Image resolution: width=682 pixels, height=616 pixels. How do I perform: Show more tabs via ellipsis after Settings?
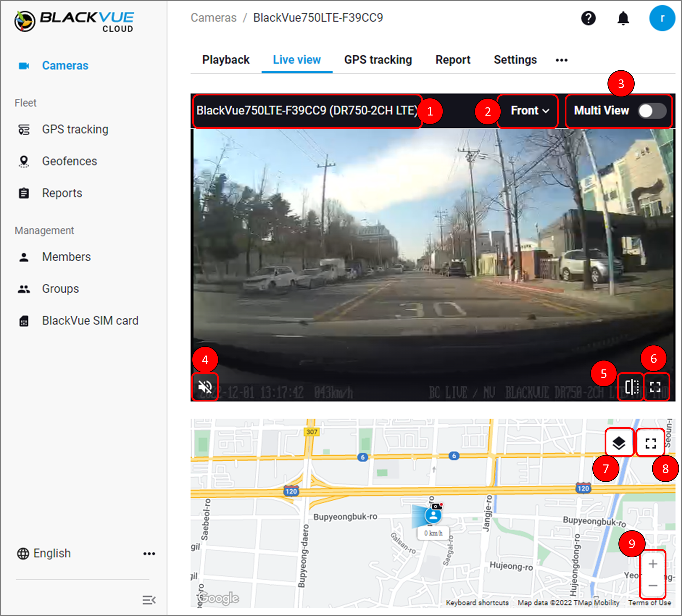tap(562, 60)
